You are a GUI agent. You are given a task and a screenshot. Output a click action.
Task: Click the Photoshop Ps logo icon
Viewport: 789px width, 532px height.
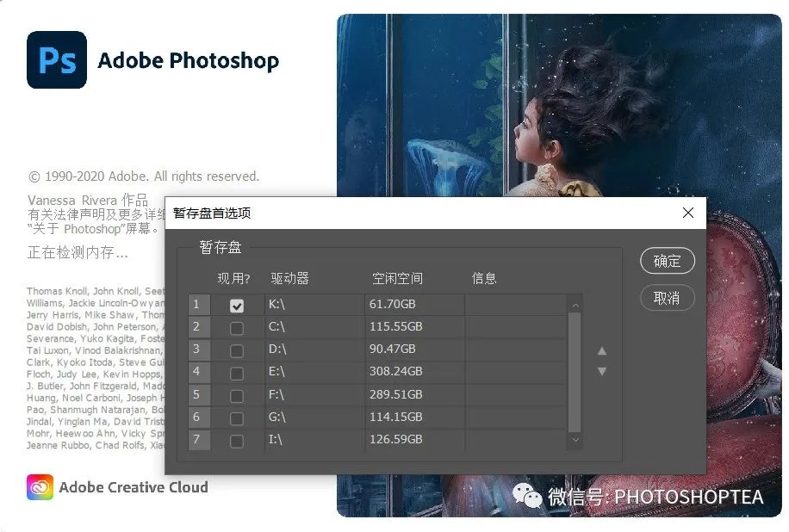click(x=57, y=60)
